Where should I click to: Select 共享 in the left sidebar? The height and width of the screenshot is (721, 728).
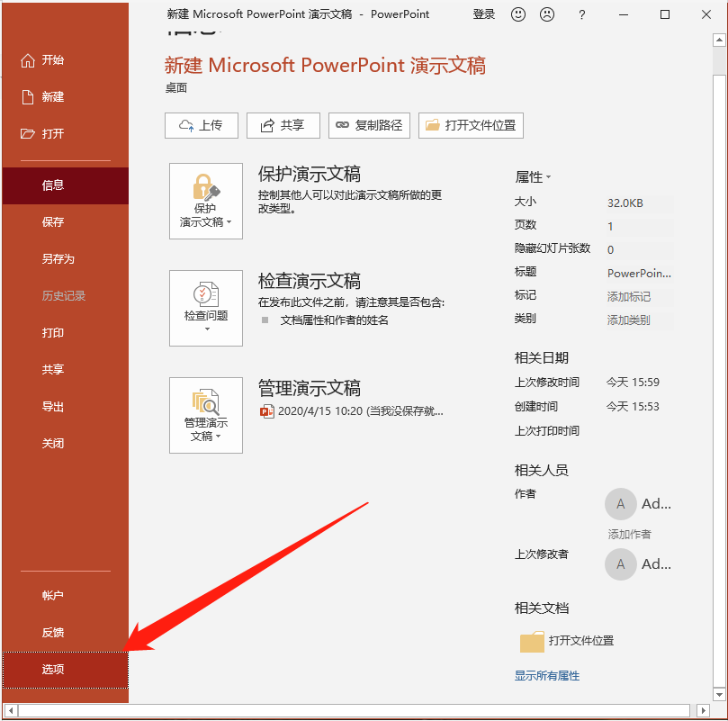(x=66, y=369)
